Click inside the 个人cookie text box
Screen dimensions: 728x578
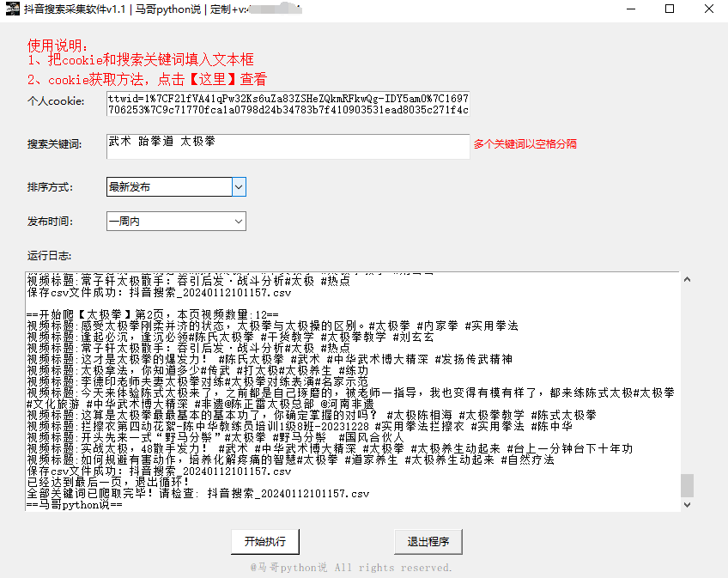click(288, 104)
